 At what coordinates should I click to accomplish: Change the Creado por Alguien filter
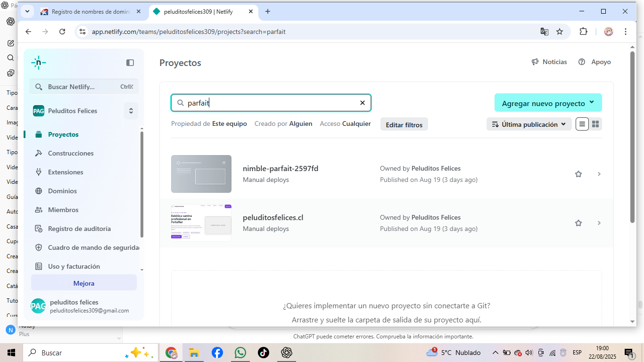click(x=283, y=123)
